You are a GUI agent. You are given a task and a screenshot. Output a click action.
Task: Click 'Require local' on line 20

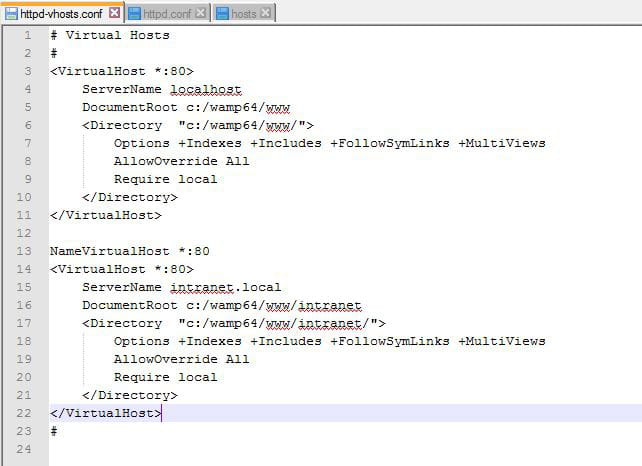(x=165, y=377)
